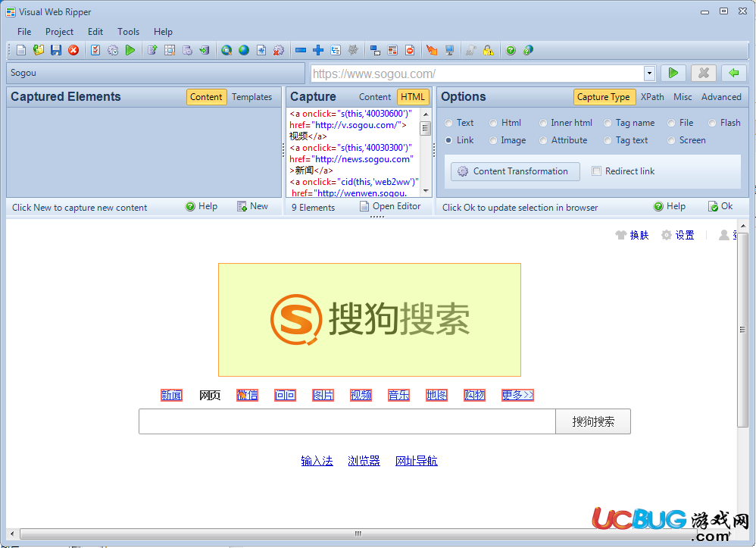Click the database with green import arrow icon

(x=205, y=50)
